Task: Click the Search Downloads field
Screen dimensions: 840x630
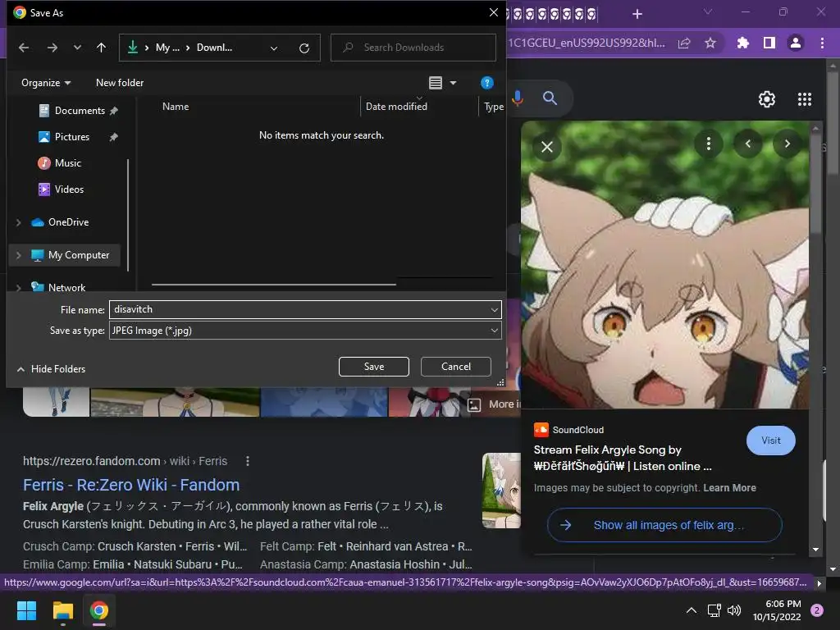Action: point(413,48)
